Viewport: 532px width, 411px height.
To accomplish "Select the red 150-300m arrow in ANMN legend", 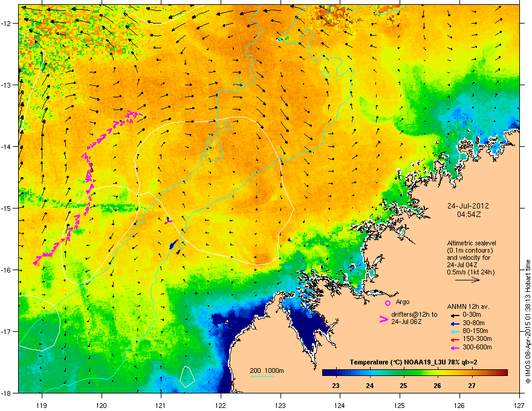I will pos(455,340).
